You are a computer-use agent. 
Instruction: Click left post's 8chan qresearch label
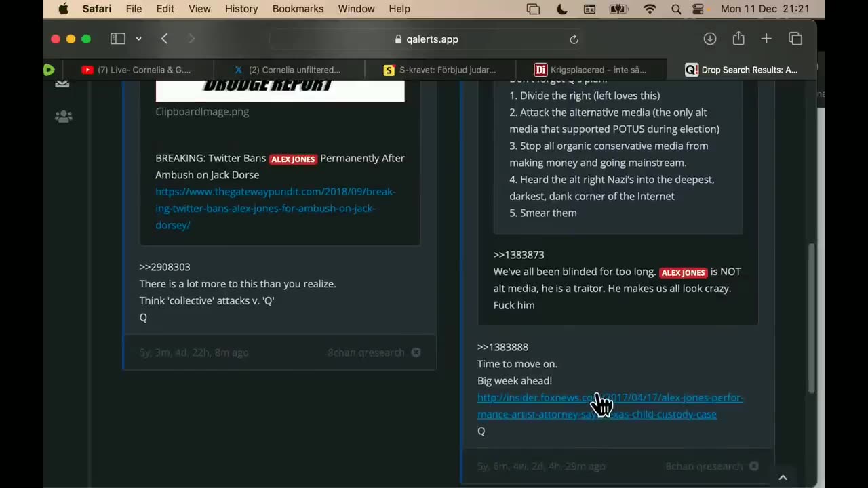[x=366, y=352]
